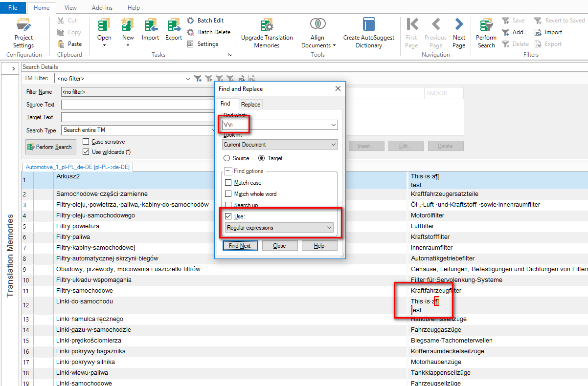This screenshot has height=386, width=588.
Task: Click Perform Search in the ribbon Filters group
Action: [x=486, y=33]
